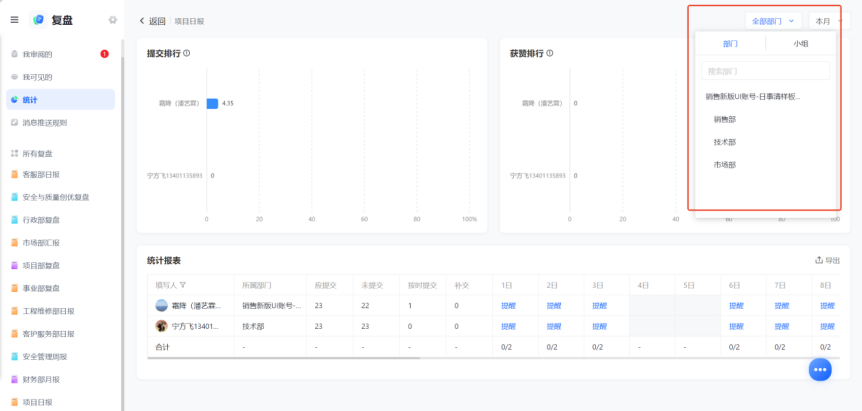Click the red notification badge on 我审阅的
Image resolution: width=862 pixels, height=411 pixels.
tap(104, 54)
